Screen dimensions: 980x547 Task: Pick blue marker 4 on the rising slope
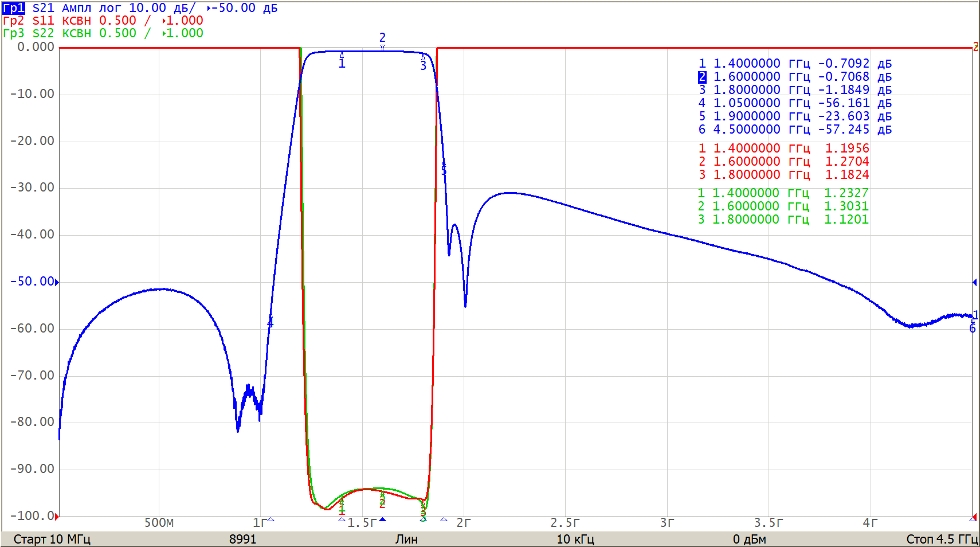[271, 322]
